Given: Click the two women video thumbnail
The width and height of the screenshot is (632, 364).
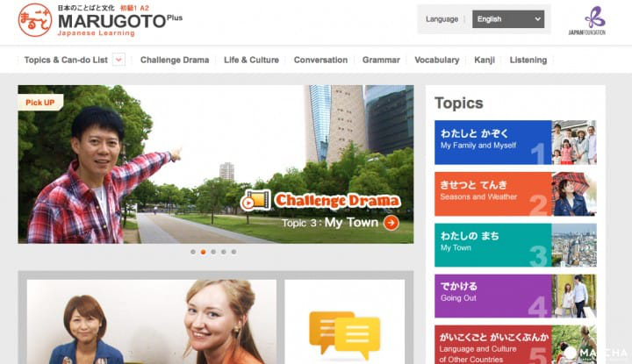Looking at the screenshot, I should 151,322.
